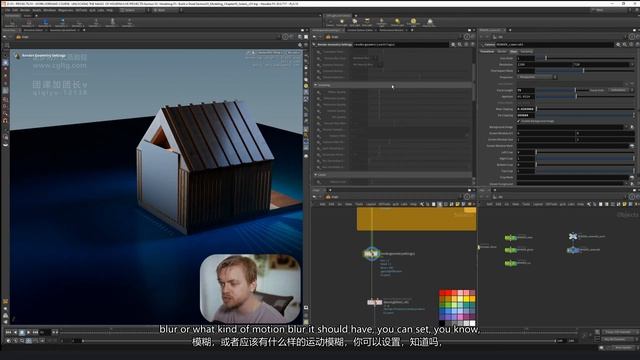The image size is (640, 360).
Task: Click the Background Image path field
Action: 570,127
